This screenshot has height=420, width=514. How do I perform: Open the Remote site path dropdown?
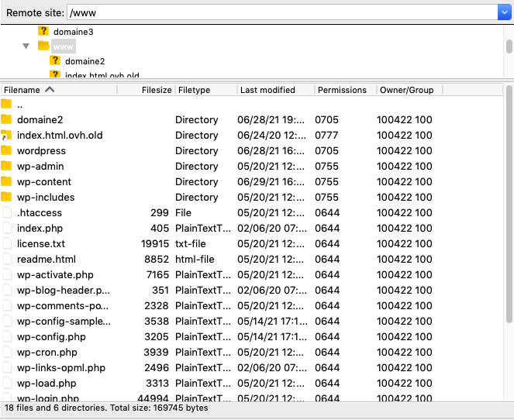(504, 12)
